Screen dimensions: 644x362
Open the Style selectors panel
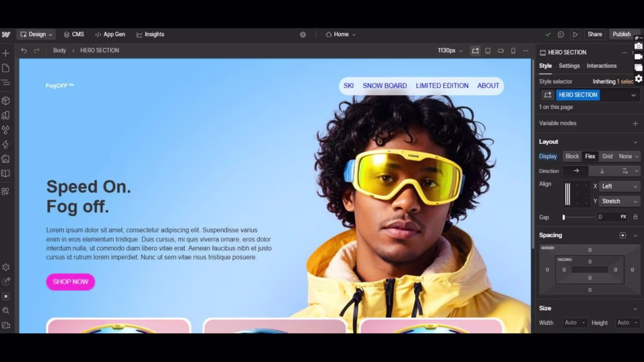(6, 115)
